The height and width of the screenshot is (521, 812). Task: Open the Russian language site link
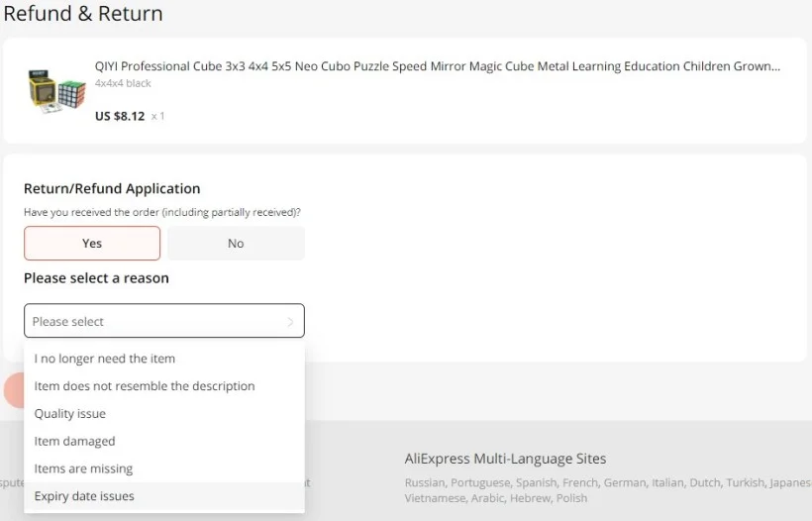pos(424,482)
